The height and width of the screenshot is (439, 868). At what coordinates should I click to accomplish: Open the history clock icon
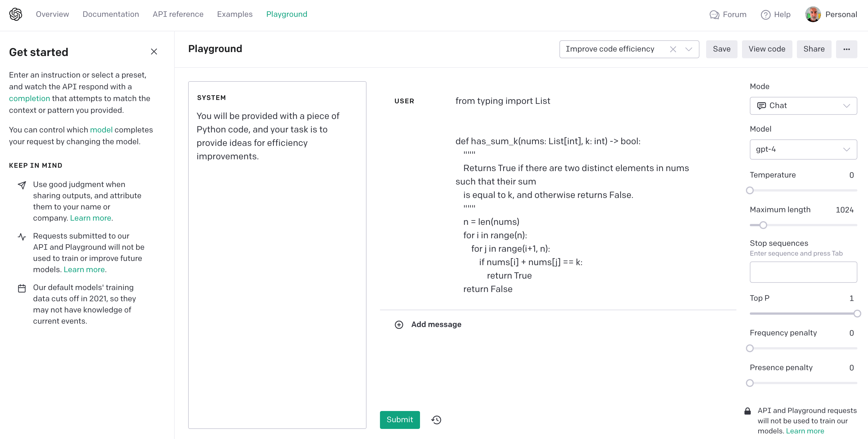436,420
